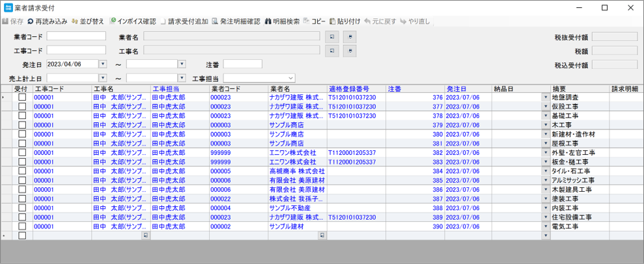This screenshot has height=264, width=644.
Task: Click the 再読み込み reload toolbar icon
Action: coord(31,21)
